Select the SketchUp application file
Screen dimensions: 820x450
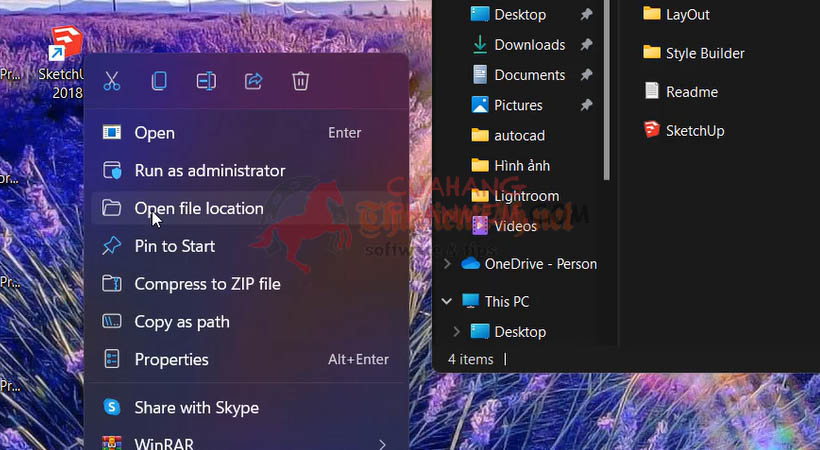click(684, 130)
